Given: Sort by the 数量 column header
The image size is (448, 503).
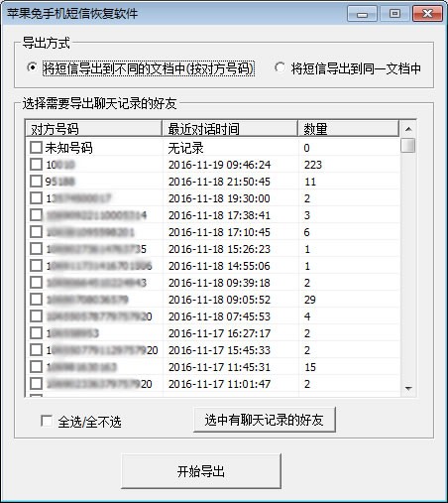Looking at the screenshot, I should (349, 129).
